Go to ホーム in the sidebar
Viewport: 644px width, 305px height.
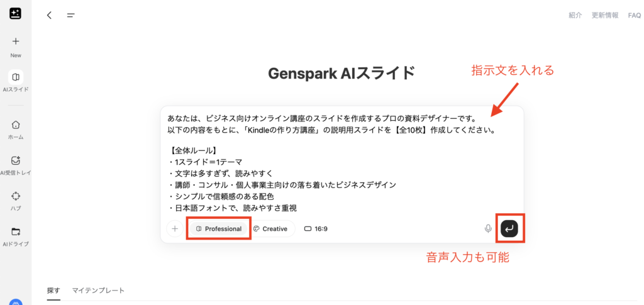click(16, 125)
